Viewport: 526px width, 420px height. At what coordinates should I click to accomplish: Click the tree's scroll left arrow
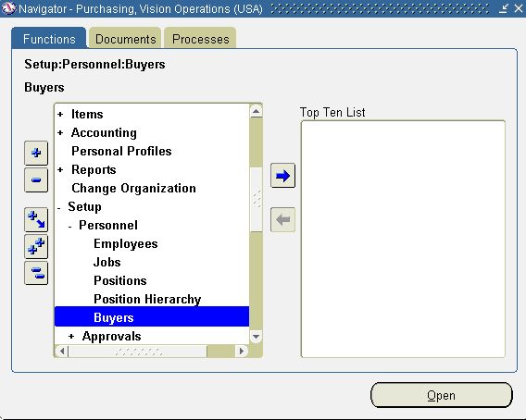(x=62, y=352)
